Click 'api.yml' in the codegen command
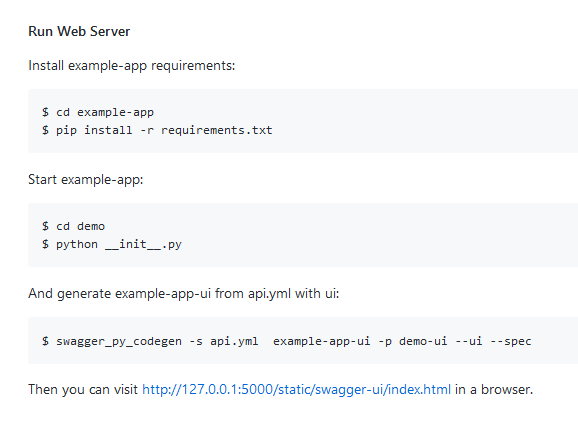The image size is (578, 425). point(234,341)
